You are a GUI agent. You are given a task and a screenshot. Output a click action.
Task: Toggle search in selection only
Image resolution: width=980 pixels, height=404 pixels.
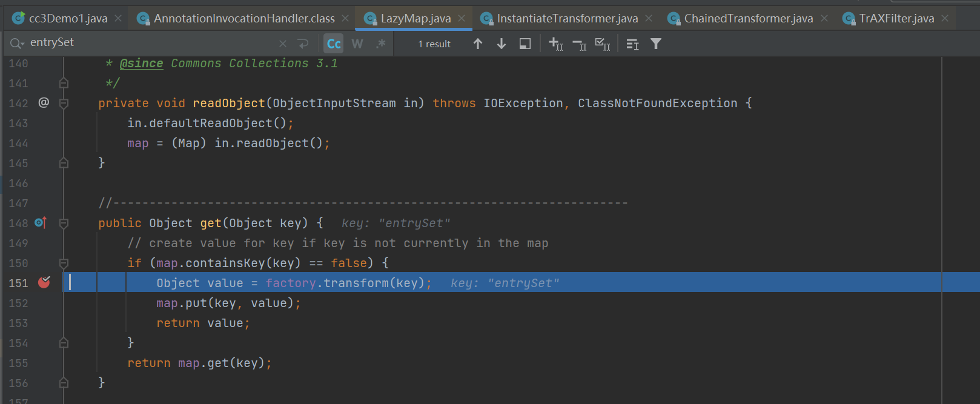click(x=525, y=44)
